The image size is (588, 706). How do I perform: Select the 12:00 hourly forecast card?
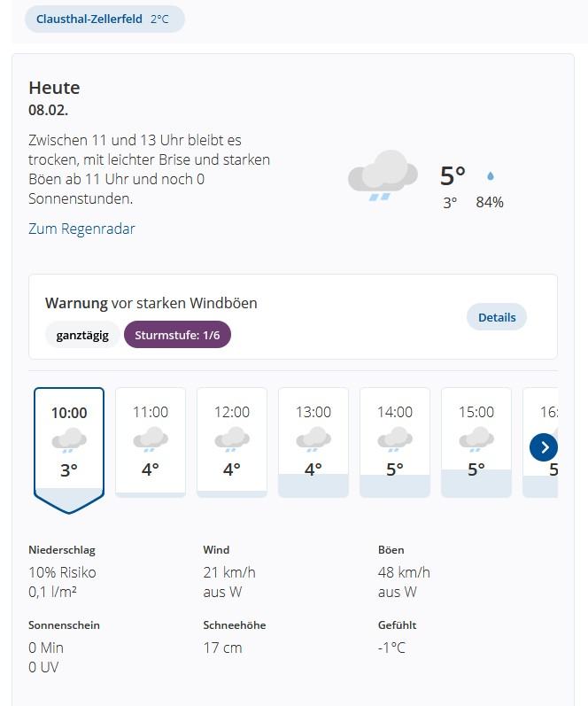[232, 442]
